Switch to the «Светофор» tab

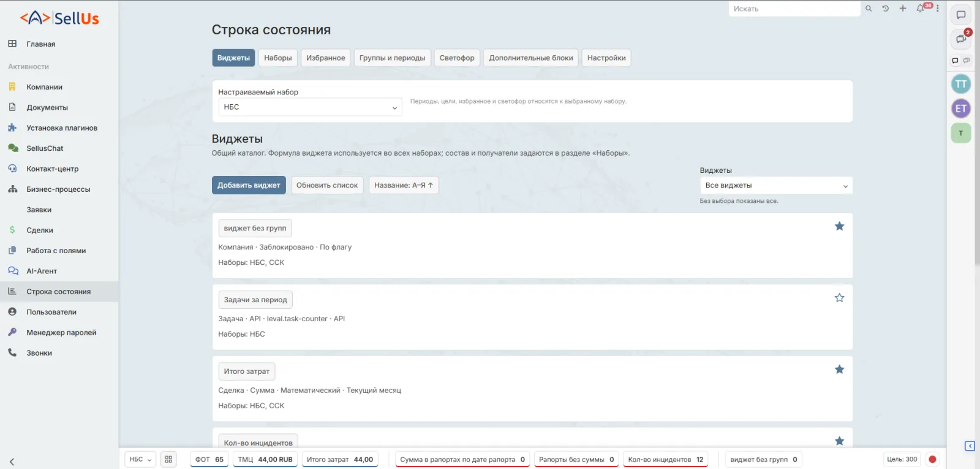pos(457,58)
